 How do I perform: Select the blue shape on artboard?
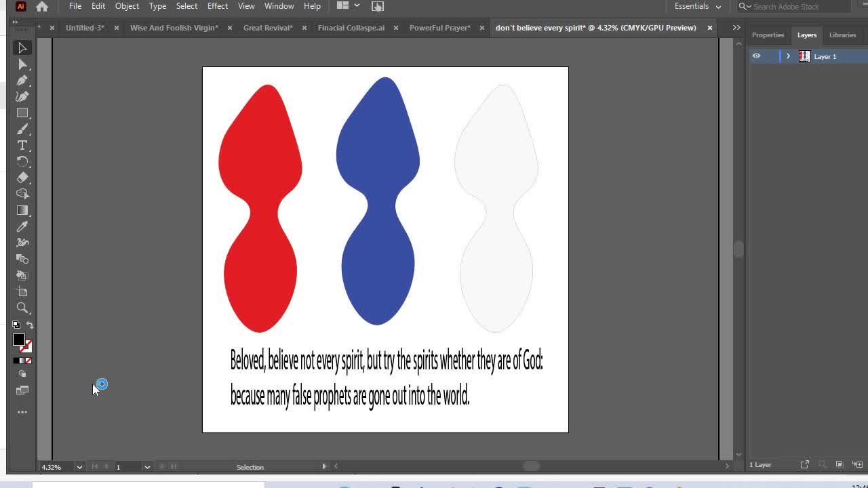pyautogui.click(x=378, y=201)
